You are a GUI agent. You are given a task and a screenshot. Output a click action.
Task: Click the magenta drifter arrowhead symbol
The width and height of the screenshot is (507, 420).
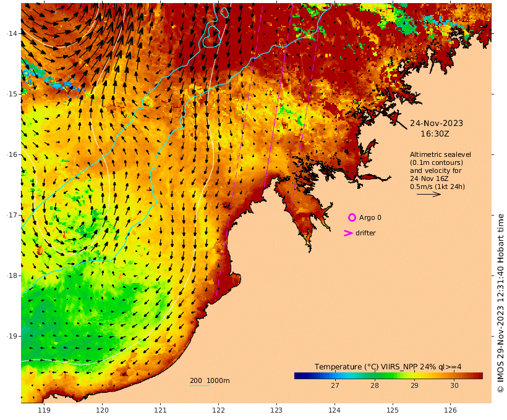point(348,233)
